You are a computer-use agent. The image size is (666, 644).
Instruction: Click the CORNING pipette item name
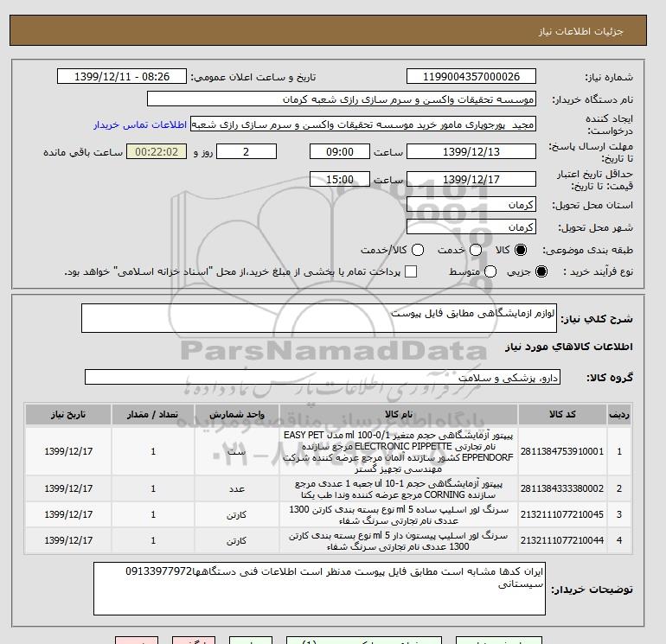point(399,489)
